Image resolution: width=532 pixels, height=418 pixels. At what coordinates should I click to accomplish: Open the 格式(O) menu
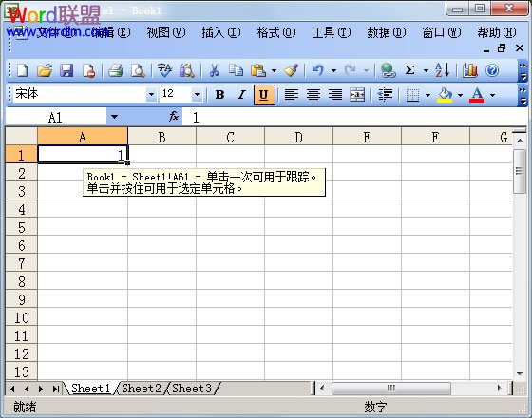[276, 32]
